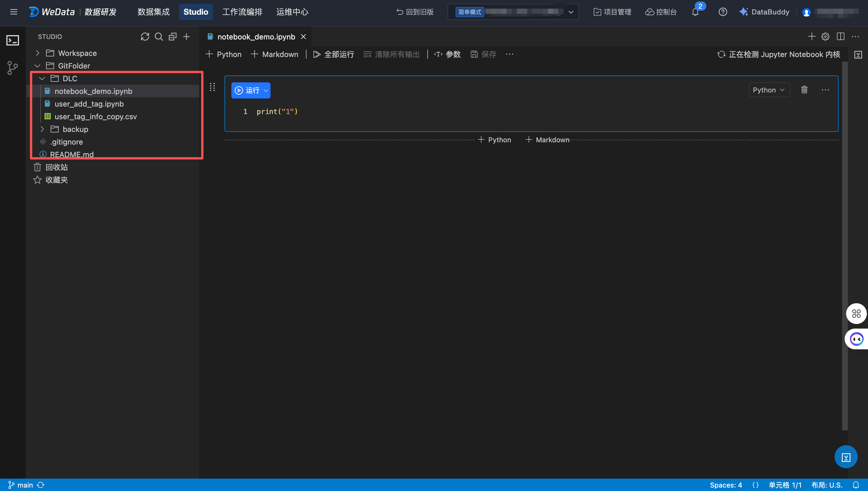Run all cells with 全部运行
The width and height of the screenshot is (868, 491).
(334, 54)
